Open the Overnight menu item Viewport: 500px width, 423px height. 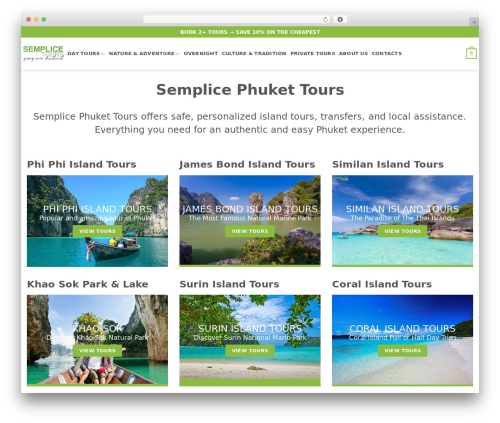[x=201, y=53]
